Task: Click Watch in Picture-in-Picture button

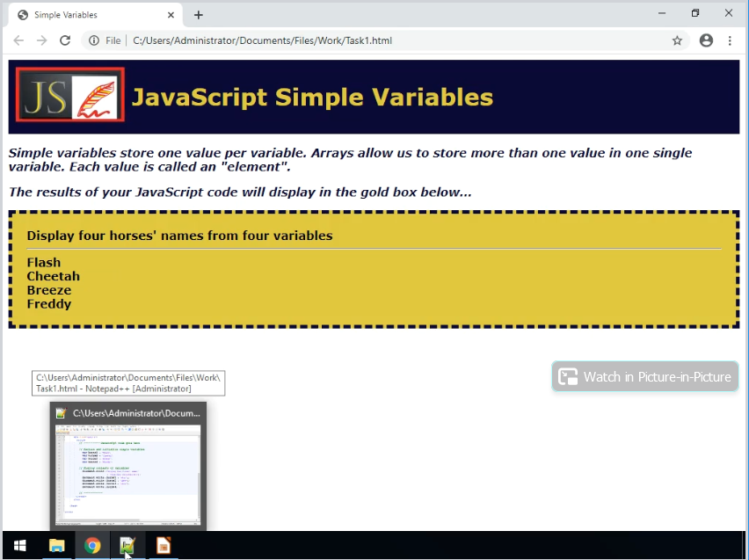Action: tap(645, 376)
